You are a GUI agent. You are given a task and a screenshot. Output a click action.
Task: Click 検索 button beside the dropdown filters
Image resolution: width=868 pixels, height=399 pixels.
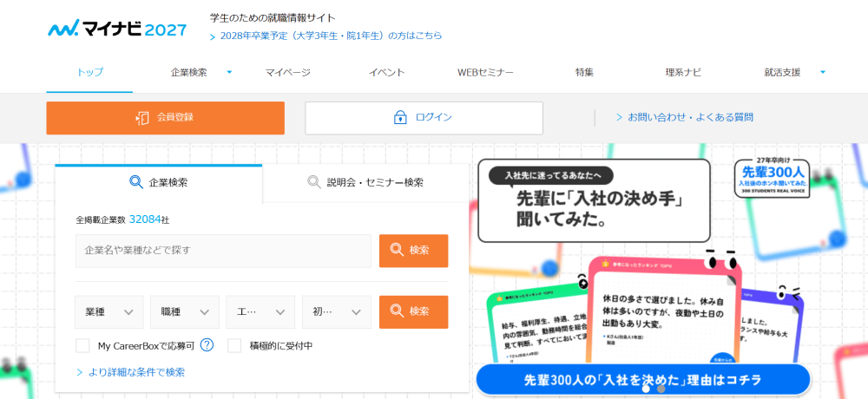pyautogui.click(x=413, y=312)
